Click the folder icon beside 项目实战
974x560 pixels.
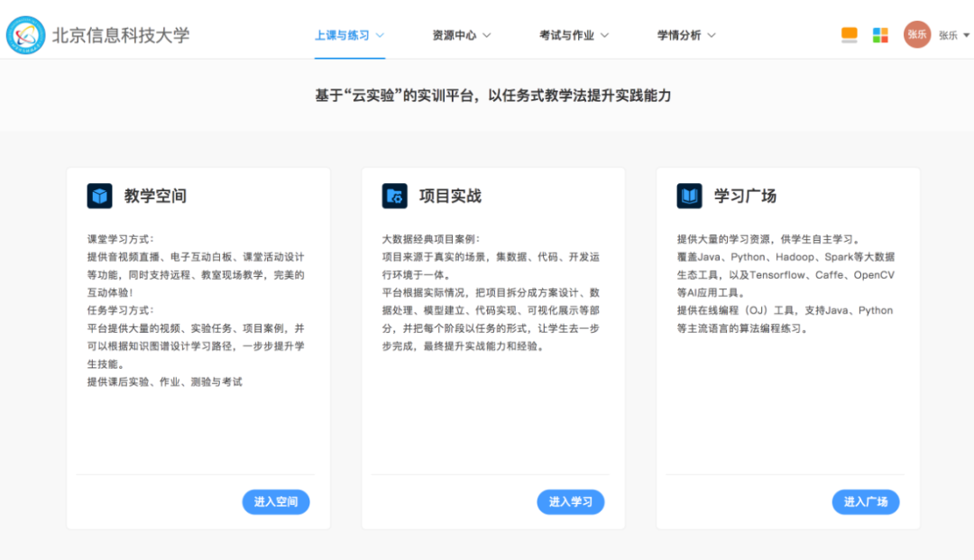point(394,196)
